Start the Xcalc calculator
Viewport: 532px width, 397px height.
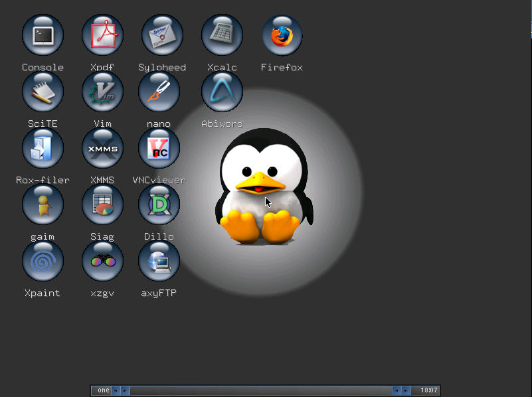pos(222,35)
